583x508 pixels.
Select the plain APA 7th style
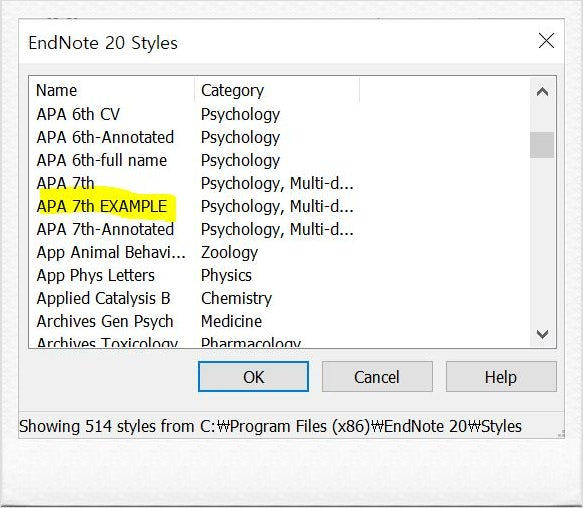[65, 183]
